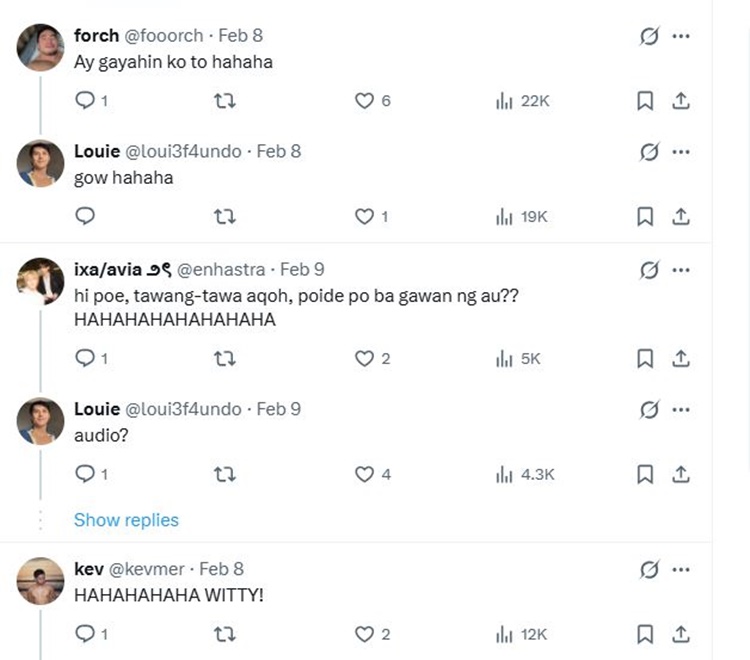Share forch's tweet

[x=680, y=100]
